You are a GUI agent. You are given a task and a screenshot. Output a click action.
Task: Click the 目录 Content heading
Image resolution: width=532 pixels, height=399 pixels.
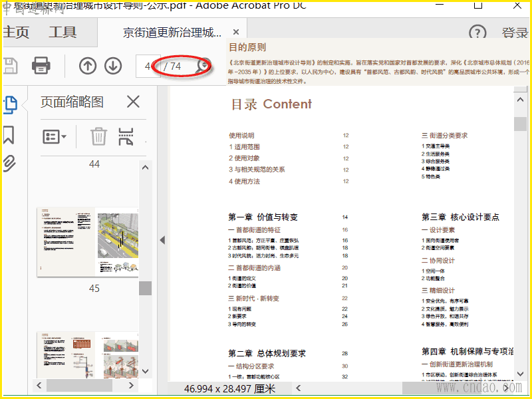pyautogui.click(x=271, y=104)
